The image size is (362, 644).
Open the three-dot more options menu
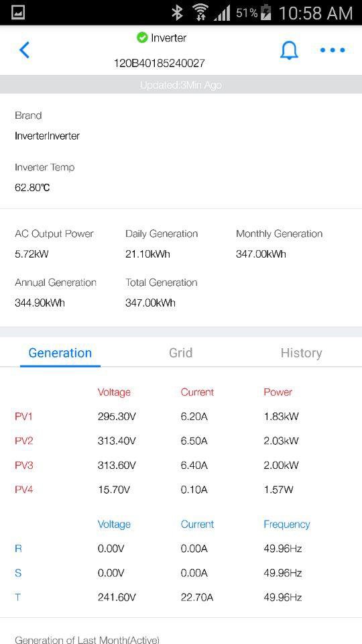tap(333, 50)
